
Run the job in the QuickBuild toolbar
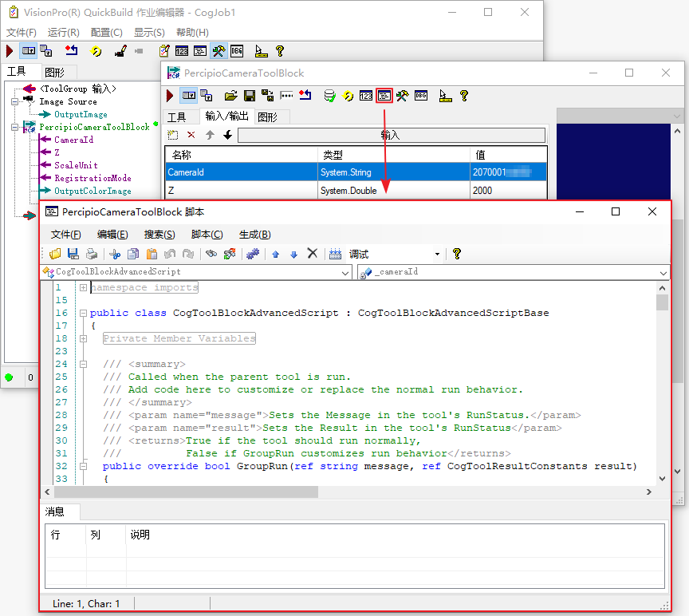pos(10,51)
